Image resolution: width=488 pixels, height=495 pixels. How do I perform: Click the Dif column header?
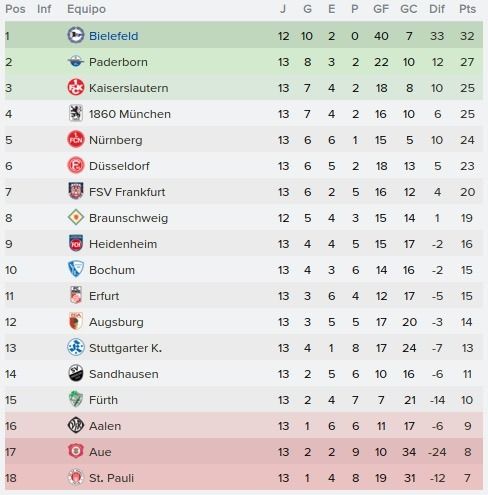[437, 9]
